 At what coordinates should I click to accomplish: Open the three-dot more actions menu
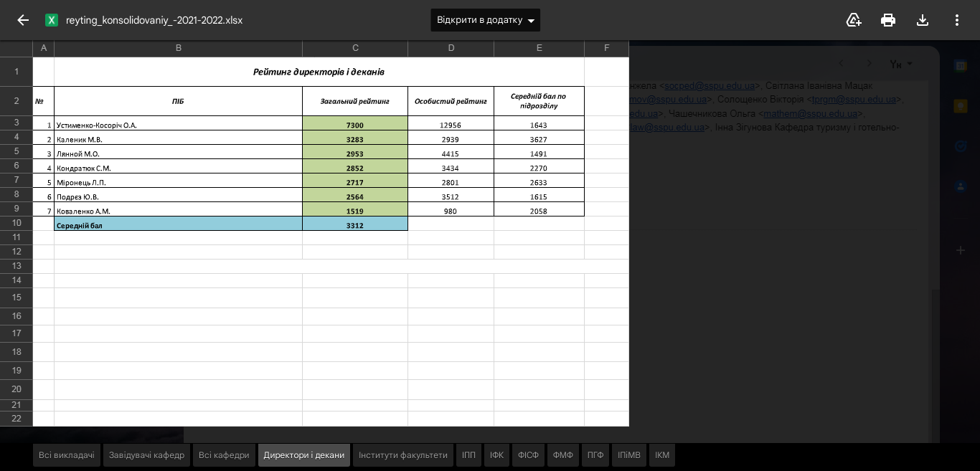(x=957, y=20)
